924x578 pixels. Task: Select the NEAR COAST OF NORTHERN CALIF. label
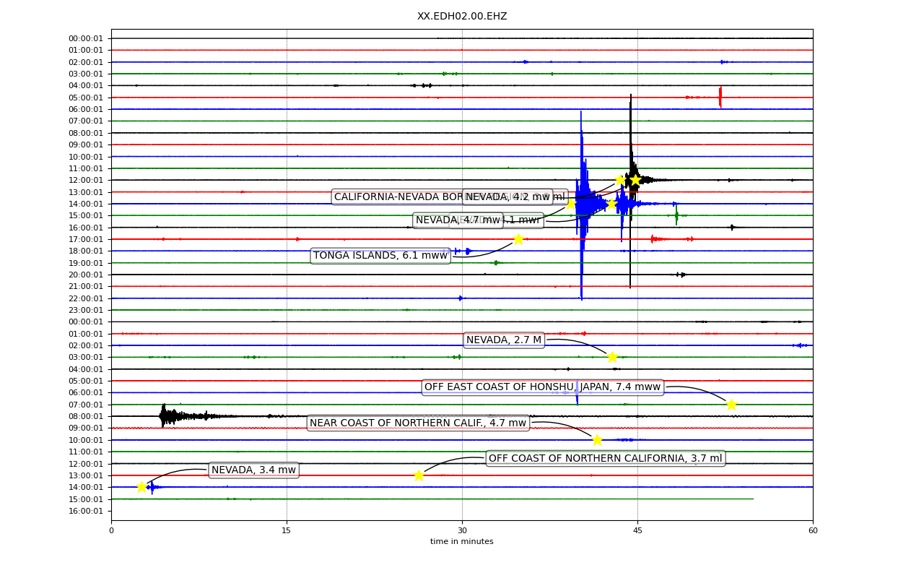tap(418, 423)
